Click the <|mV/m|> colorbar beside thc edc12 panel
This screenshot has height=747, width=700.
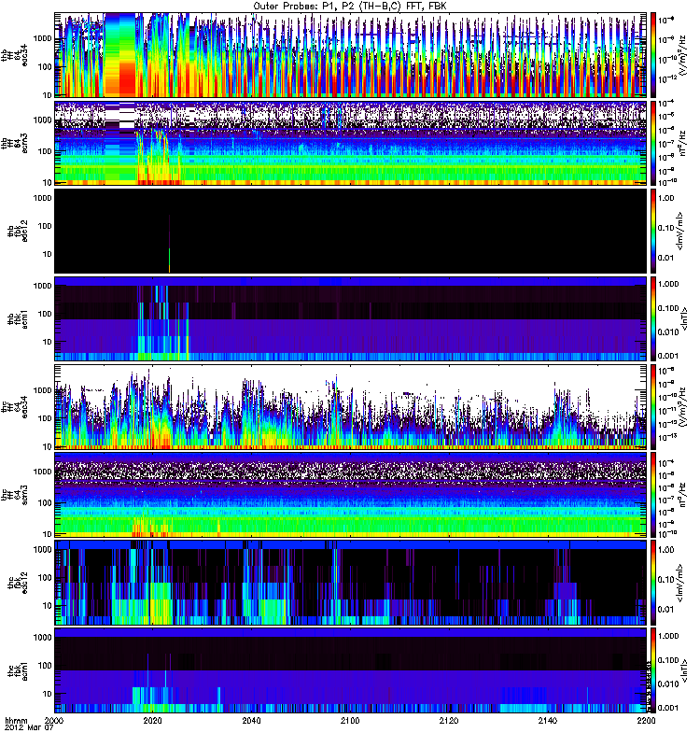653,583
